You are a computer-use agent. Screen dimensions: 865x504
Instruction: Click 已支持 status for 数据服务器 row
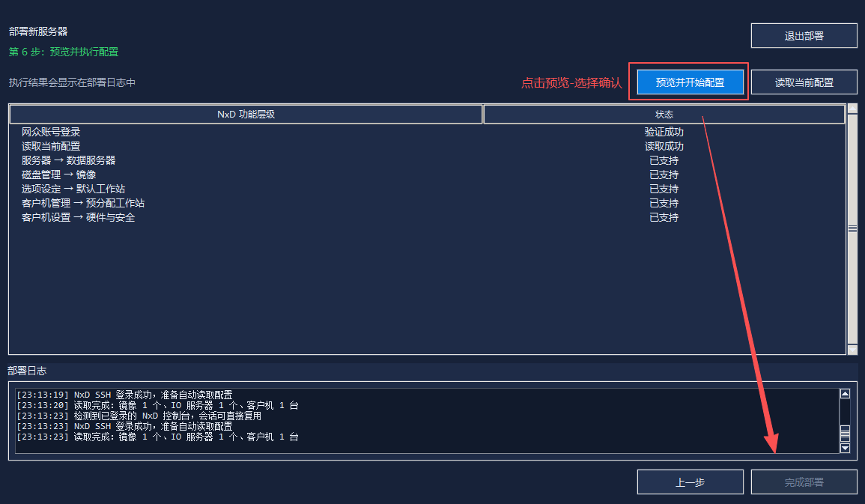coord(664,160)
